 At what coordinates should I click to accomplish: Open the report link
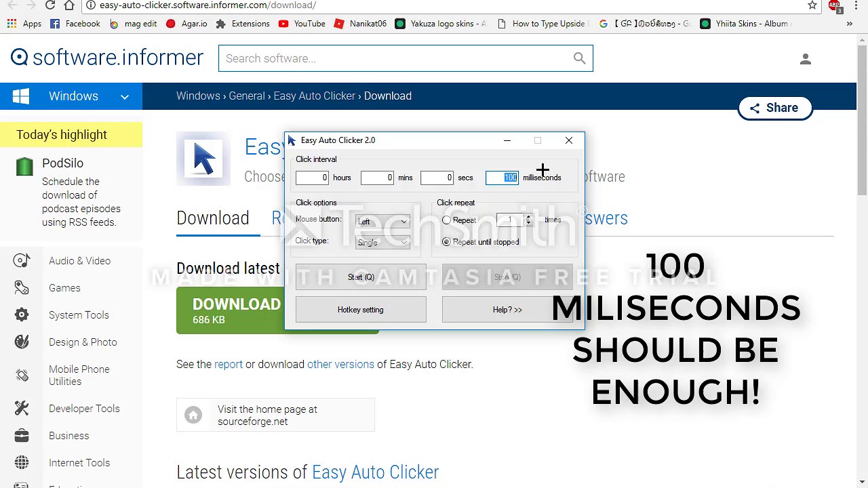pos(229,364)
